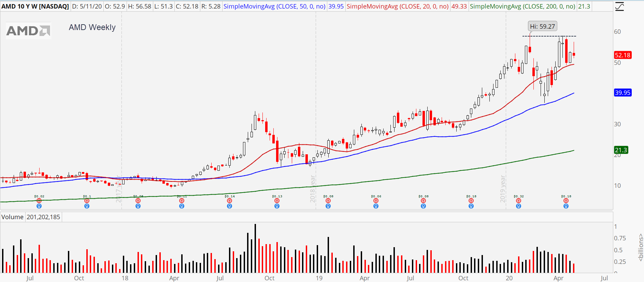Click the blue lightbulb icon under $0.1
This screenshot has width=644, height=282.
87,206
